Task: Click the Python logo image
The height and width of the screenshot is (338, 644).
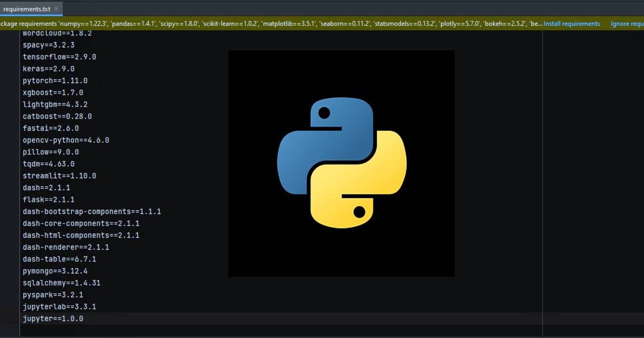Action: tap(341, 163)
